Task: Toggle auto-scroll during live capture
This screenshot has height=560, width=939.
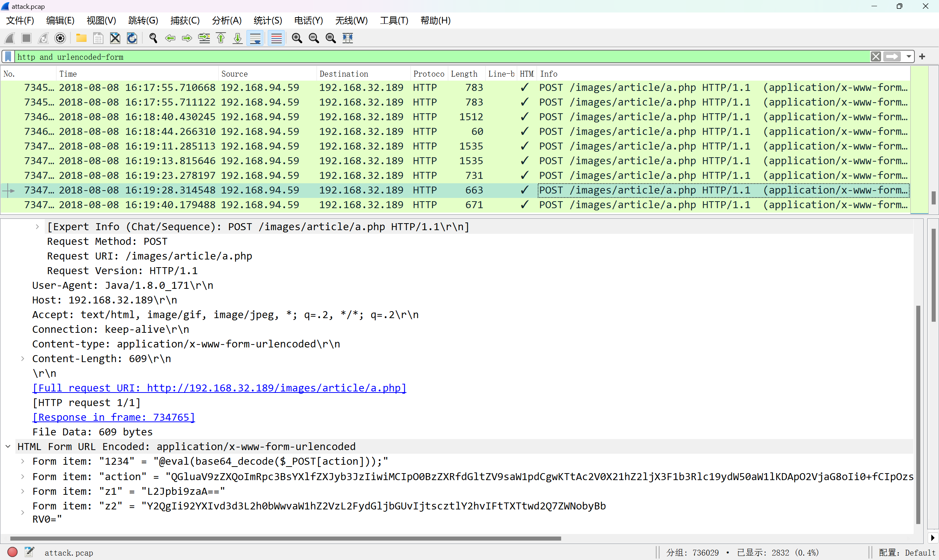Action: coord(256,38)
